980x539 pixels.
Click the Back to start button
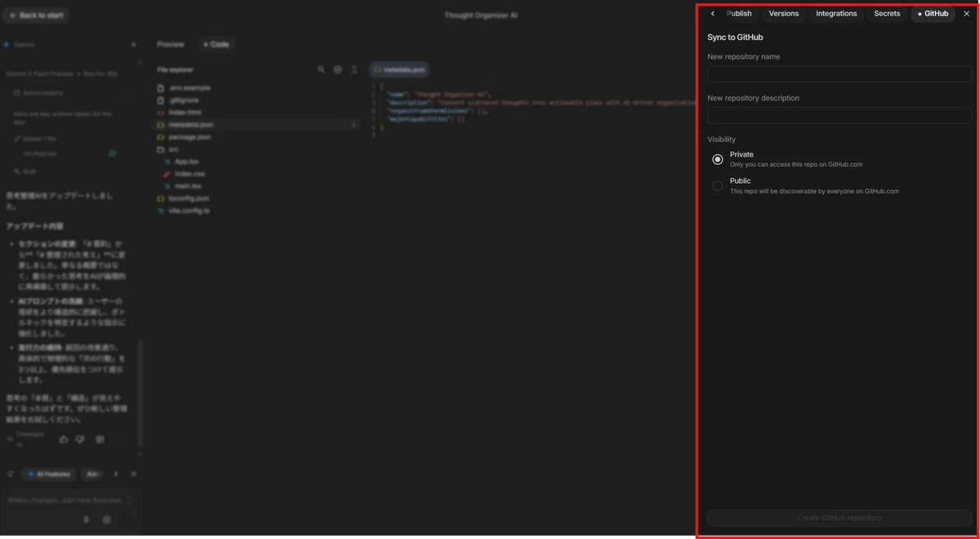pos(36,16)
